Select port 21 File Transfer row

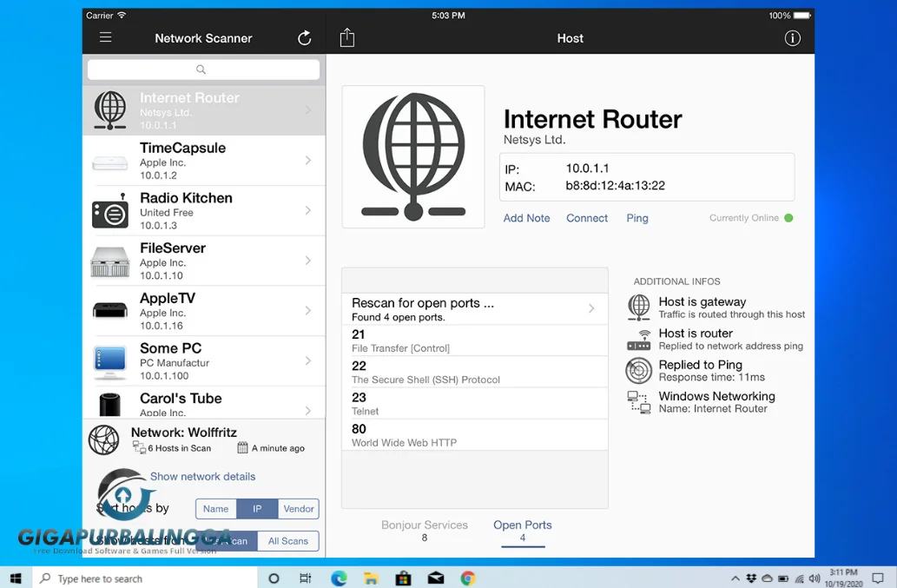[475, 340]
